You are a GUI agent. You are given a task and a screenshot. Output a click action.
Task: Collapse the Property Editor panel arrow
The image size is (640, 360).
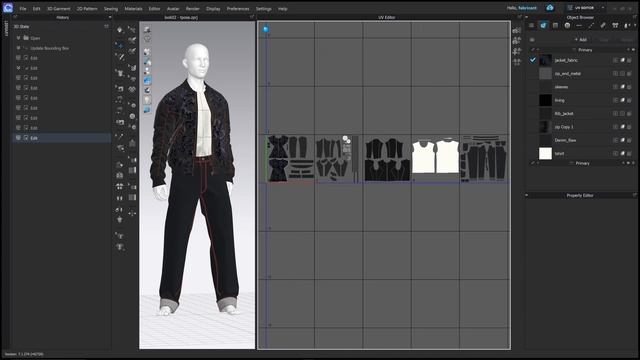click(x=527, y=196)
